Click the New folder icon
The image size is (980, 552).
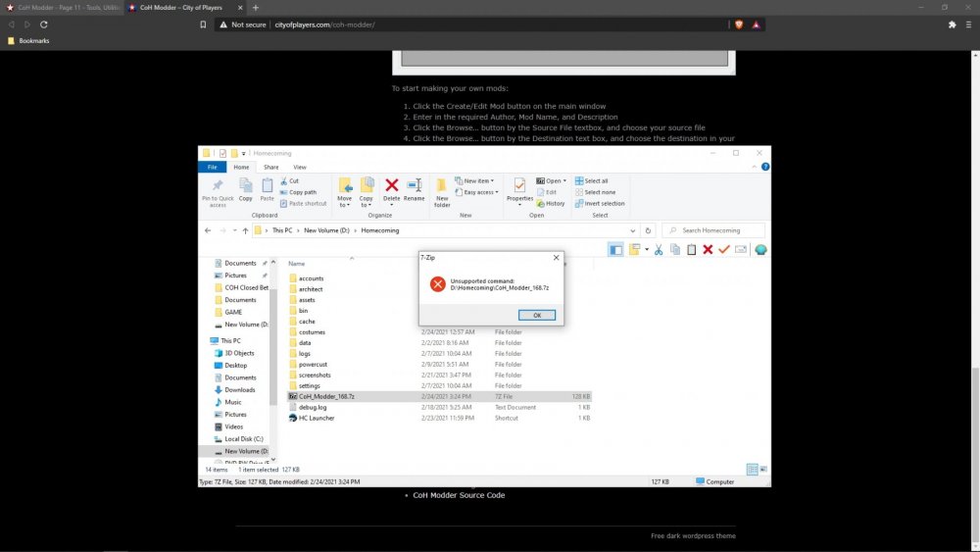click(442, 189)
